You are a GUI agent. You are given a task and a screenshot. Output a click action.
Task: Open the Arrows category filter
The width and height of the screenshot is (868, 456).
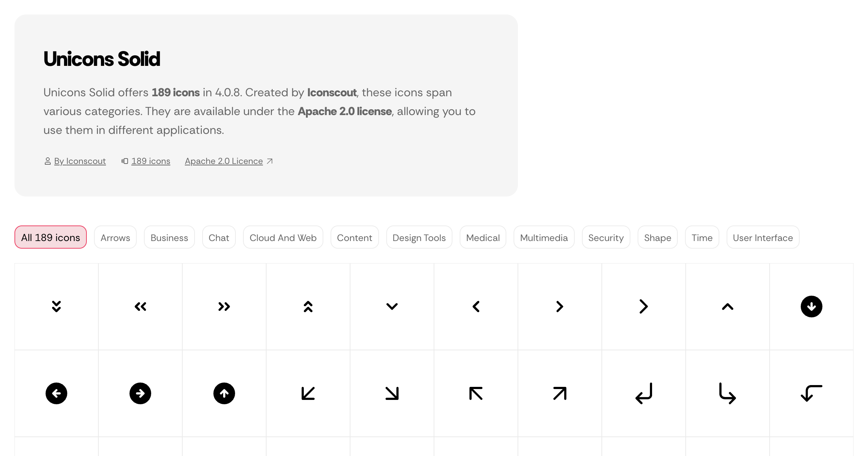[115, 237]
